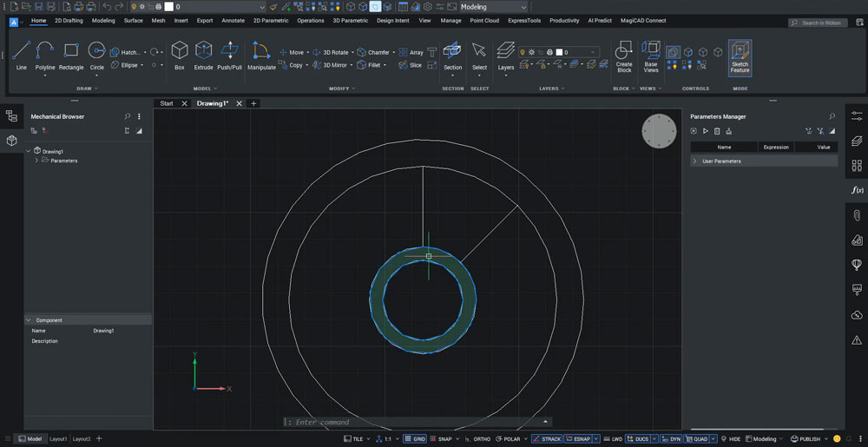The height and width of the screenshot is (447, 868).
Task: Expand the User Parameters group
Action: [x=695, y=161]
